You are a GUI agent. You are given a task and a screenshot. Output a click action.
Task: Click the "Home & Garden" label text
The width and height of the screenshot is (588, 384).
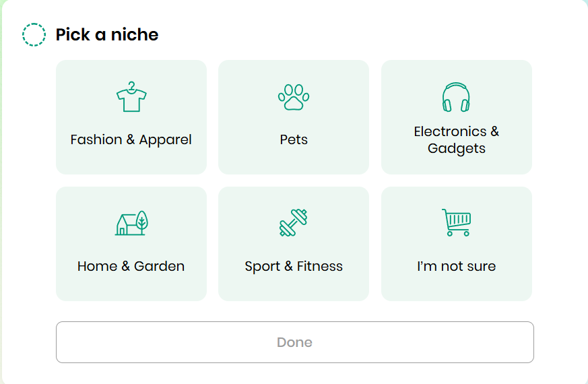(131, 266)
